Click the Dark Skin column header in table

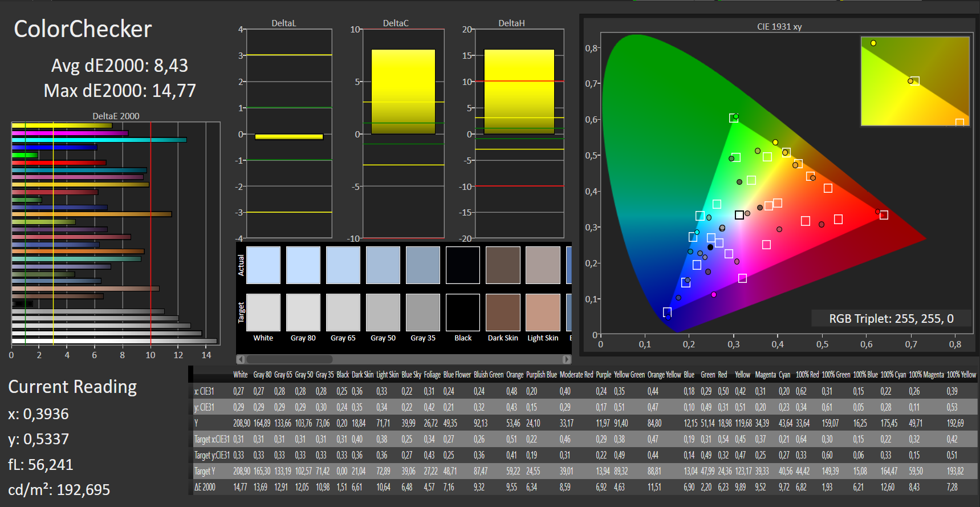pos(363,375)
